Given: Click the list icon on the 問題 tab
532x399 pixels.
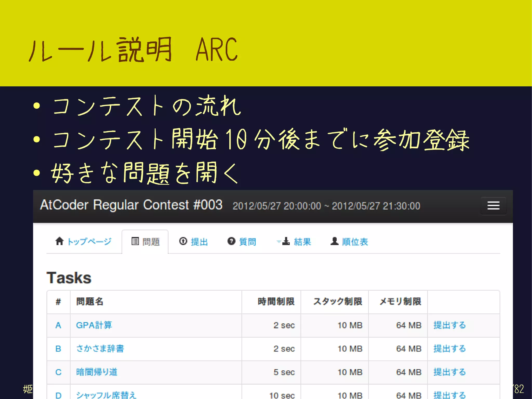Looking at the screenshot, I should (135, 241).
